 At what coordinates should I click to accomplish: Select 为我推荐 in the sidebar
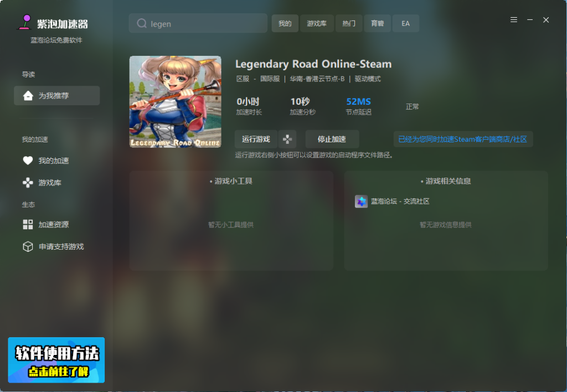57,95
